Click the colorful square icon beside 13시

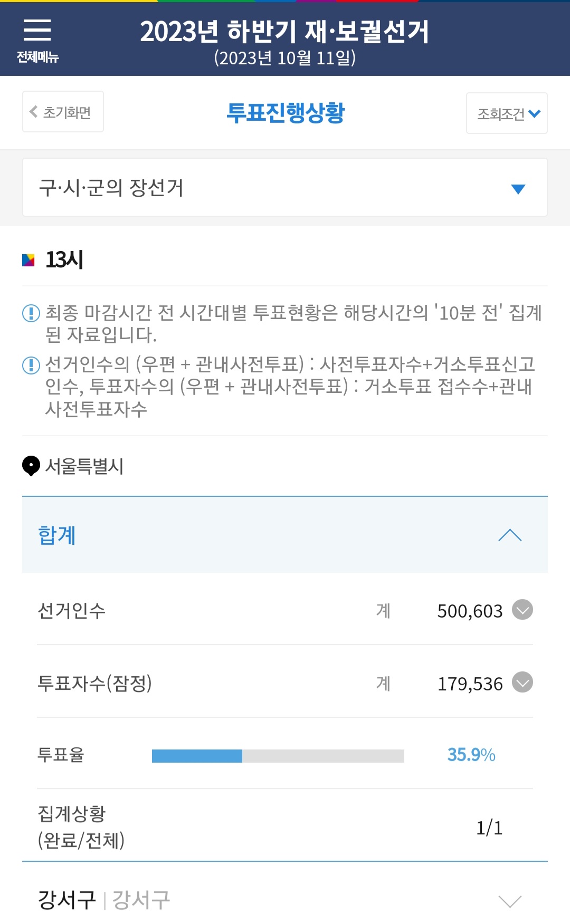pos(28,260)
